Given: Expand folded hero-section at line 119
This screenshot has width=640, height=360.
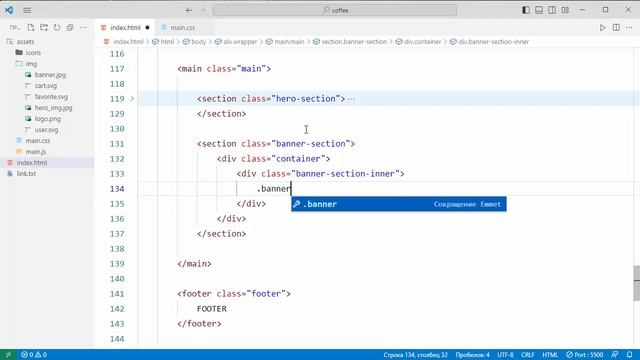Looking at the screenshot, I should point(132,99).
